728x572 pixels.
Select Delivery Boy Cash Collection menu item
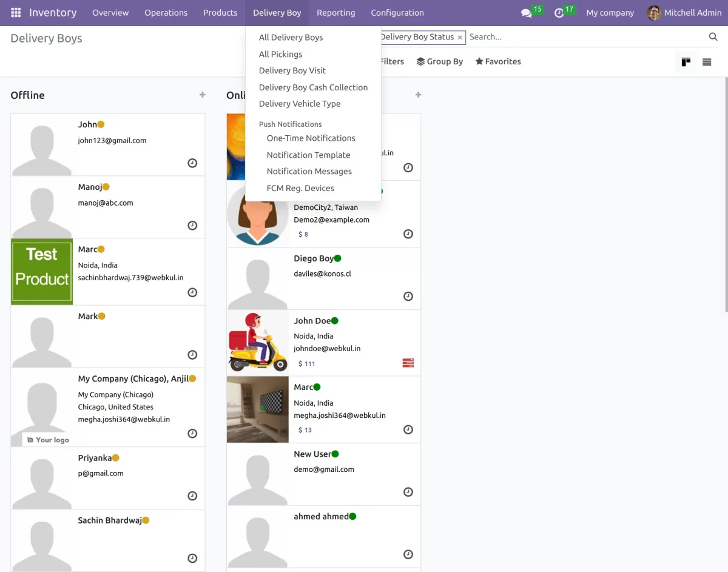(313, 87)
